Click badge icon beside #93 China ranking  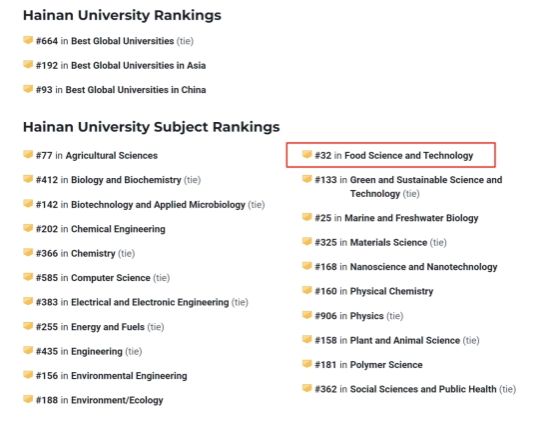point(28,89)
